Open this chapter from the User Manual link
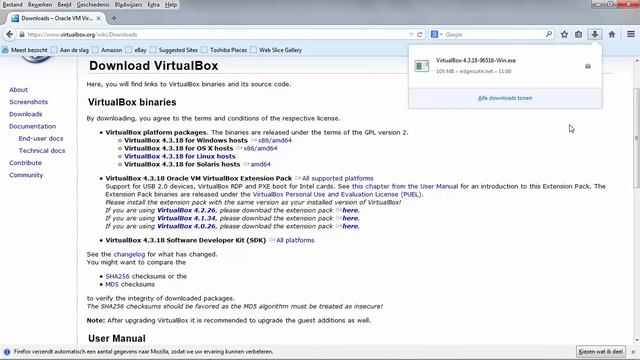The width and height of the screenshot is (640, 360). coord(405,187)
